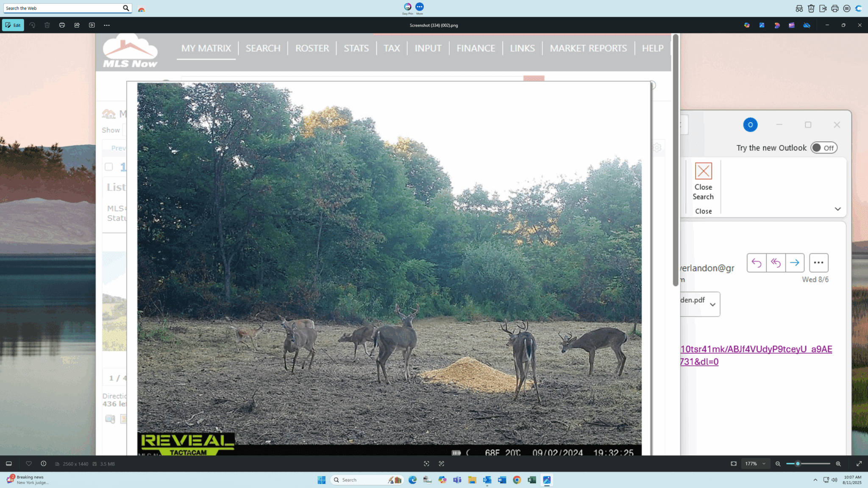Toggle favorite with the heart icon

[29, 464]
